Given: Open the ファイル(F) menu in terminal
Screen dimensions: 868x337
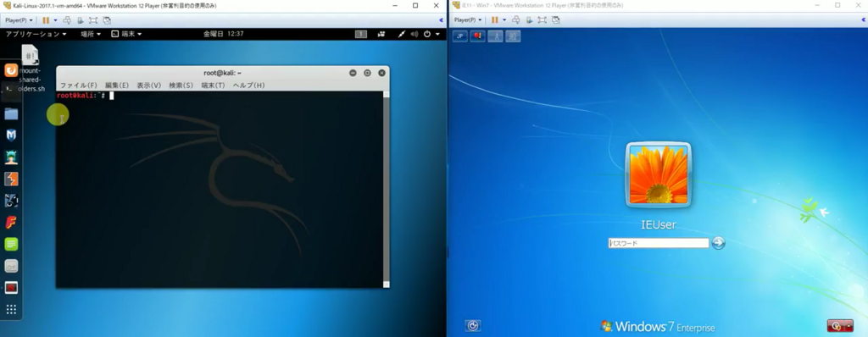Looking at the screenshot, I should [78, 86].
